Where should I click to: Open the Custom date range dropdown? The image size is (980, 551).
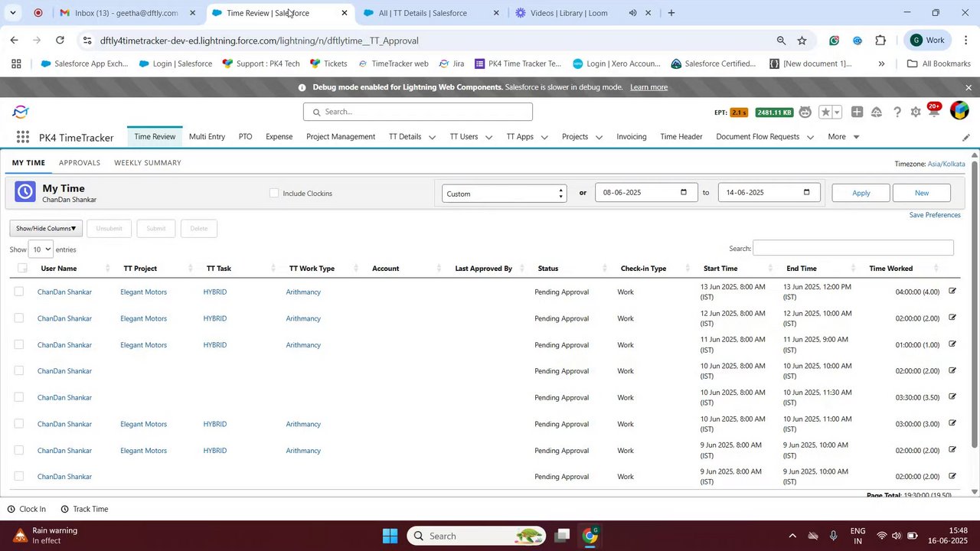coord(505,193)
